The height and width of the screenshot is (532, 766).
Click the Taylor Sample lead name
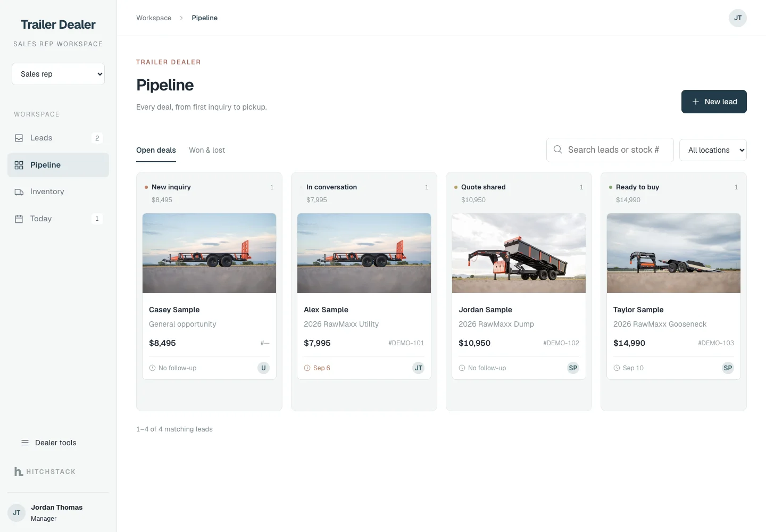click(638, 310)
